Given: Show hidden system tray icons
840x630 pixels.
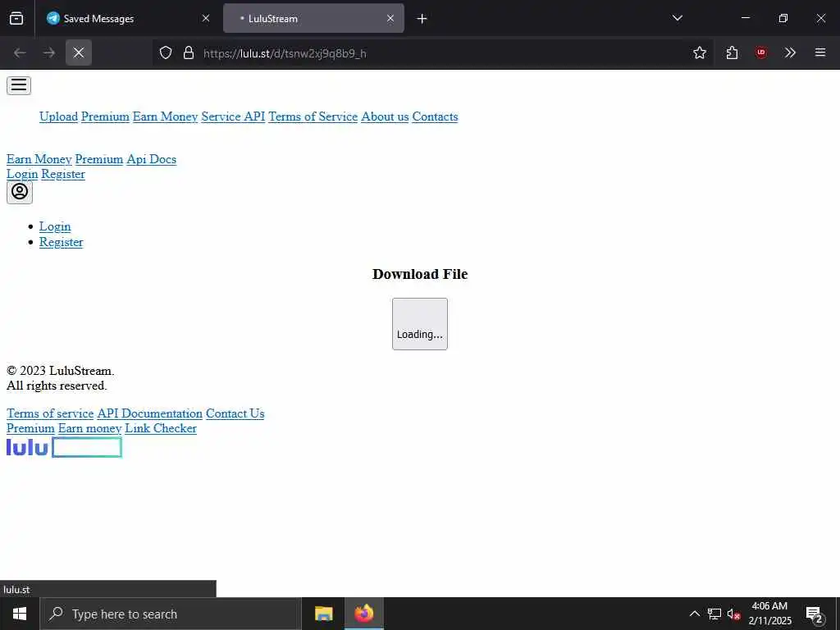Looking at the screenshot, I should tap(694, 614).
